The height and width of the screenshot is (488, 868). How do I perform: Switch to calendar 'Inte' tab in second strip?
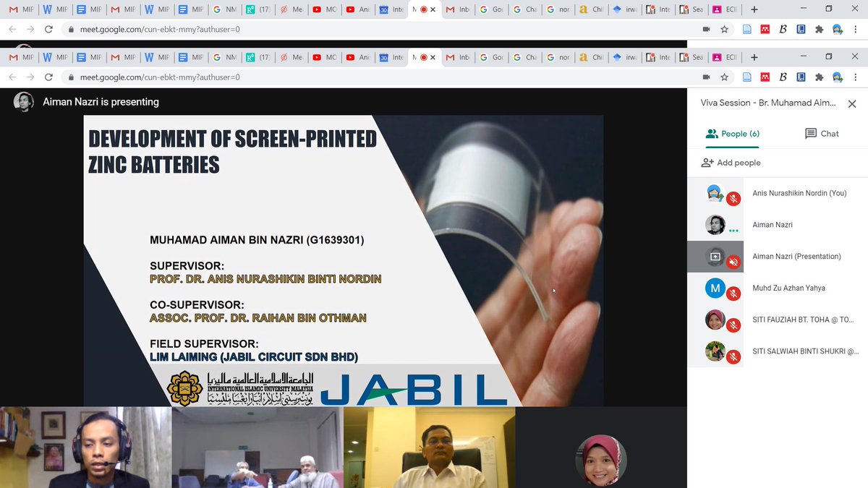391,57
